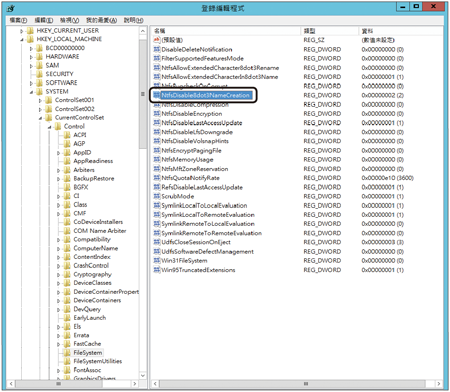This screenshot has height=392, width=450.
Task: Click the tree pane scroll down arrow
Action: 143,376
